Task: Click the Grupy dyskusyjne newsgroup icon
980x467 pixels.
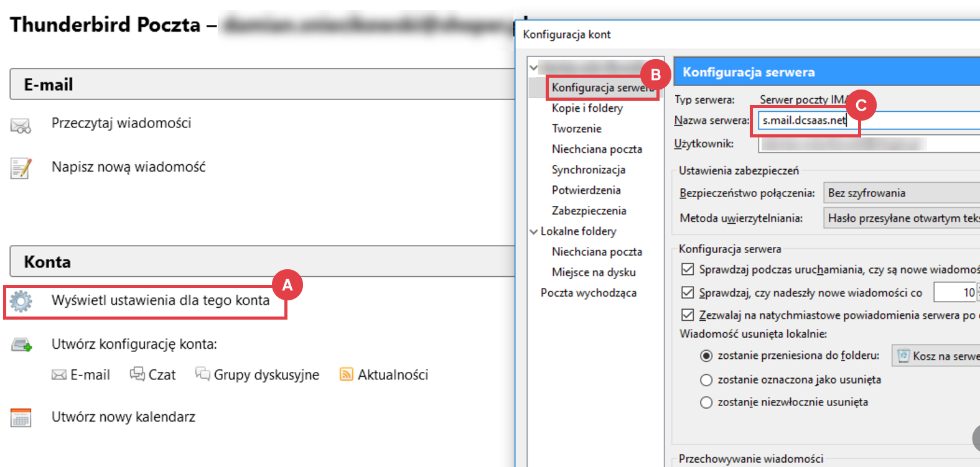Action: [x=203, y=374]
